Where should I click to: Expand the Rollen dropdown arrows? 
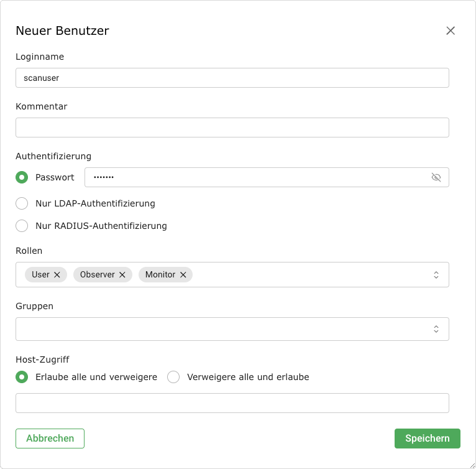[436, 274]
